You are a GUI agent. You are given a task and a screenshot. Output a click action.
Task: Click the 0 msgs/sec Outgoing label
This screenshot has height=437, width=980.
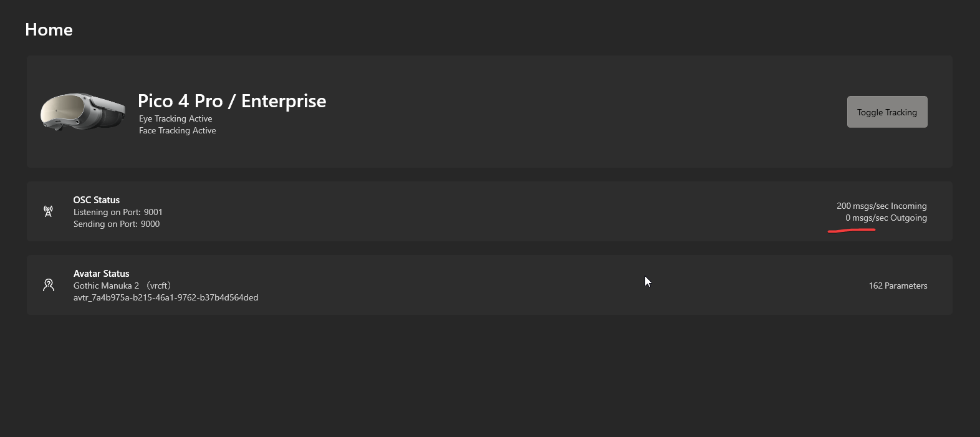[886, 218]
